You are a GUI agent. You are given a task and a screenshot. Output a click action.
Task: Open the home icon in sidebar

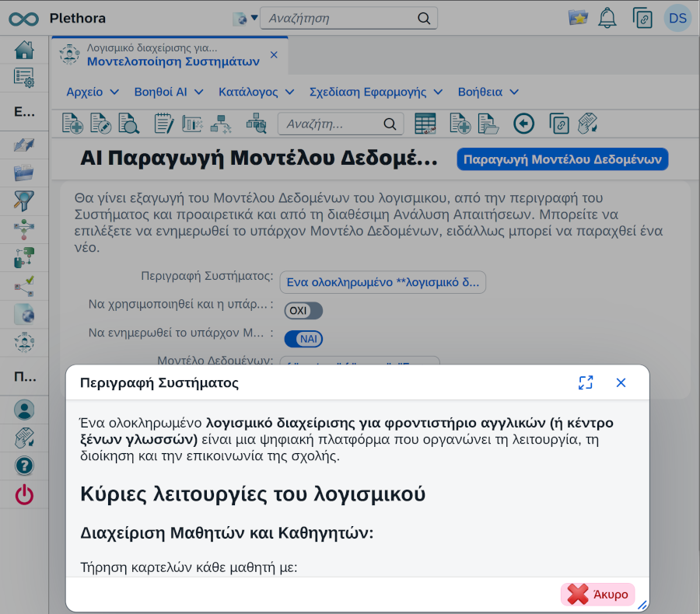coord(24,50)
